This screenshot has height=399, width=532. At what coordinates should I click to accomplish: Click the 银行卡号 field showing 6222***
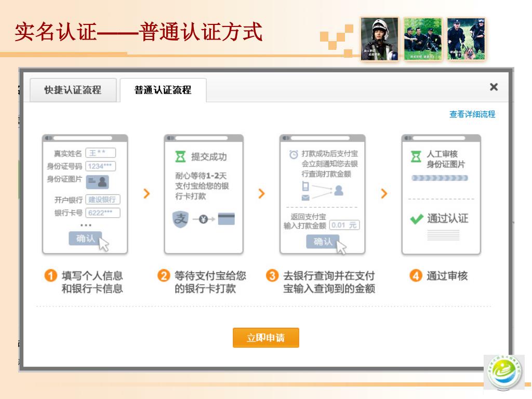click(102, 212)
